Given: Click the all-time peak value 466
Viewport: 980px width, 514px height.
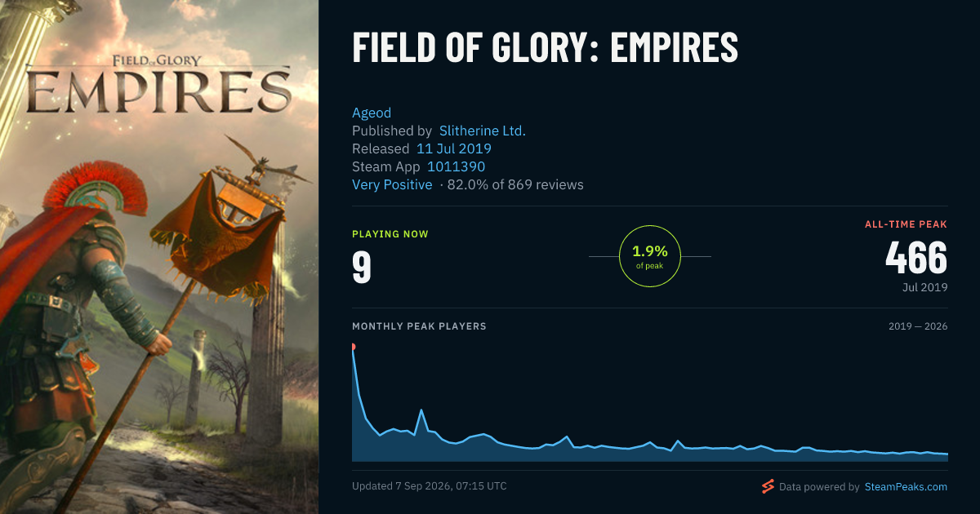Looking at the screenshot, I should (x=916, y=258).
